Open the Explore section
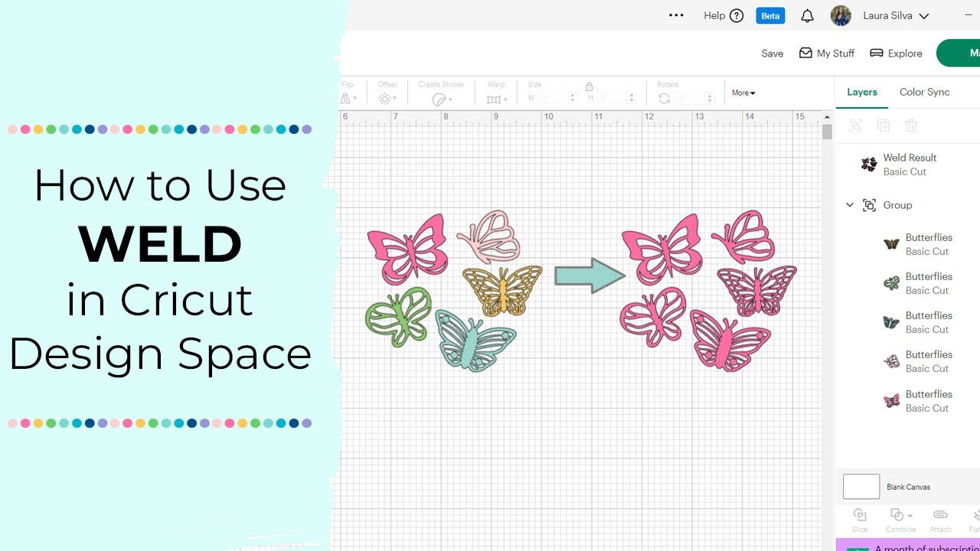This screenshot has height=551, width=980. (x=896, y=54)
